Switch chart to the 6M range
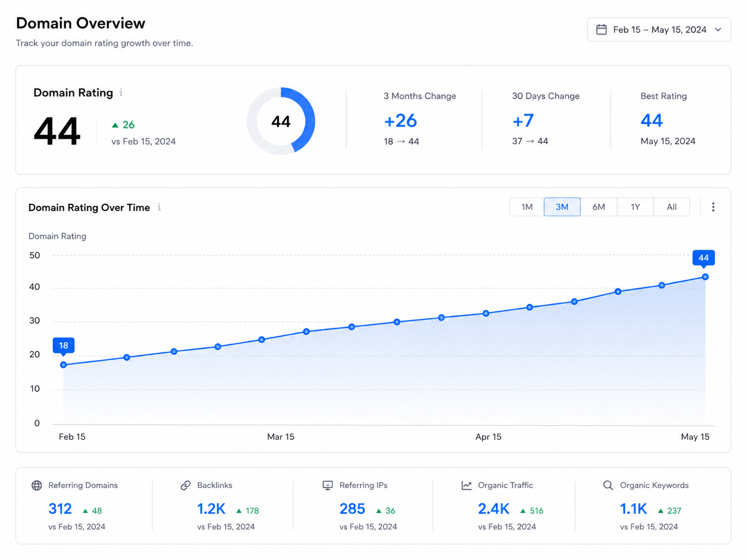 point(598,207)
